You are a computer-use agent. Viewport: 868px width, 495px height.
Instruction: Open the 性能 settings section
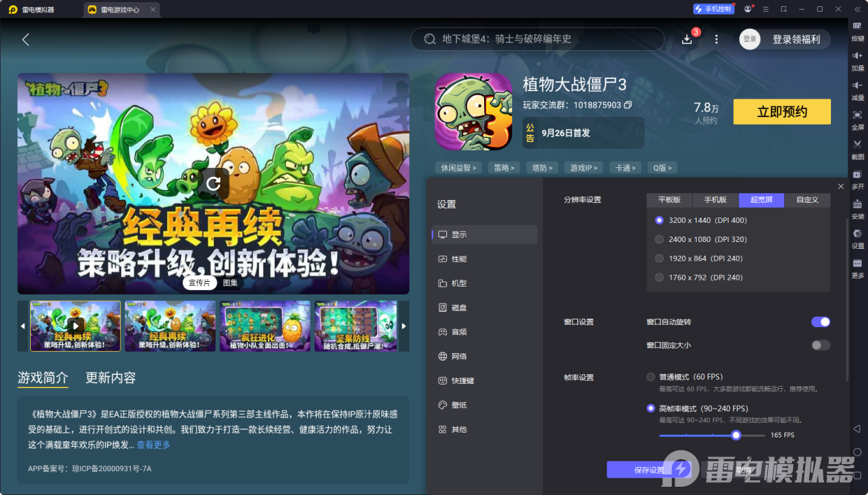[485, 258]
